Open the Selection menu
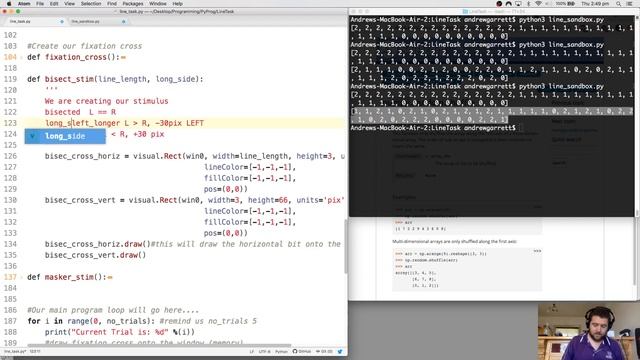The height and width of the screenshot is (360, 640). (91, 4)
